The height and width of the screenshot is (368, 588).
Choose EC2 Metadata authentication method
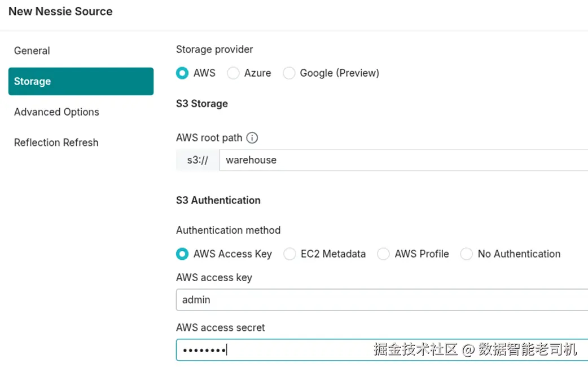[289, 254]
